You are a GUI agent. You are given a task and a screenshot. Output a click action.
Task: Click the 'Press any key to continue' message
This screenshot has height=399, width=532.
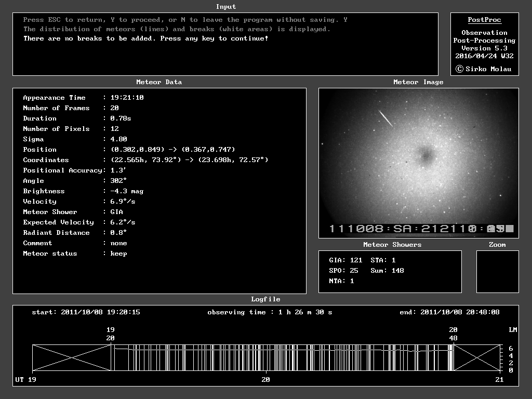tap(214, 38)
